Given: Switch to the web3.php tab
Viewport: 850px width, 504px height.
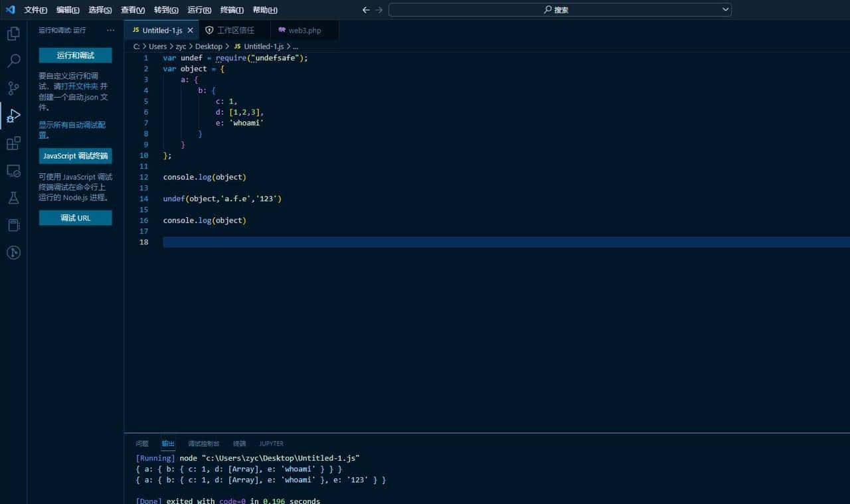Looking at the screenshot, I should click(300, 30).
